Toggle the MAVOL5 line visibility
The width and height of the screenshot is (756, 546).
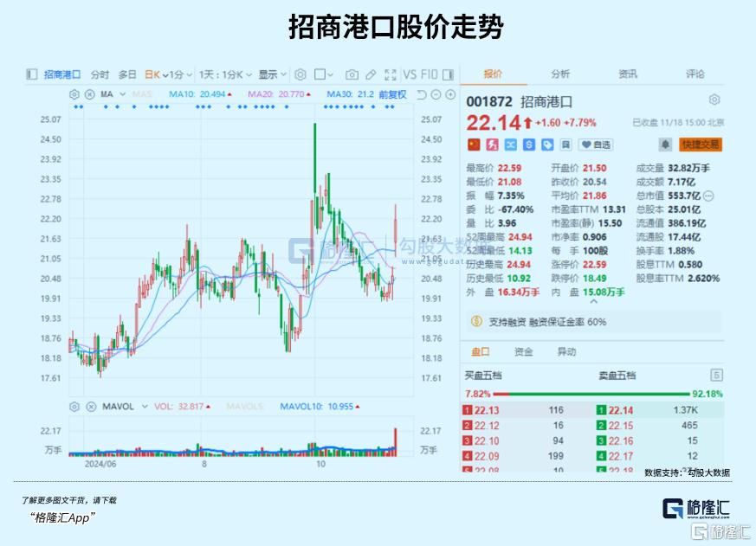[x=245, y=407]
